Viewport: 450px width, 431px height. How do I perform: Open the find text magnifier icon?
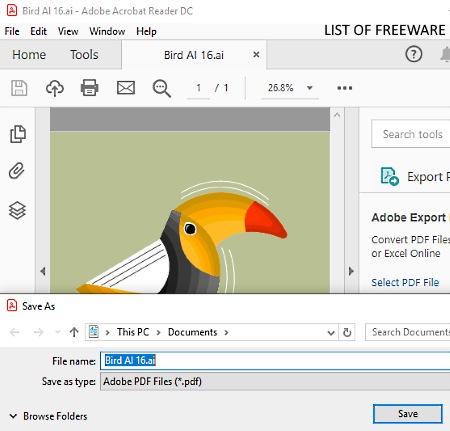coord(162,88)
